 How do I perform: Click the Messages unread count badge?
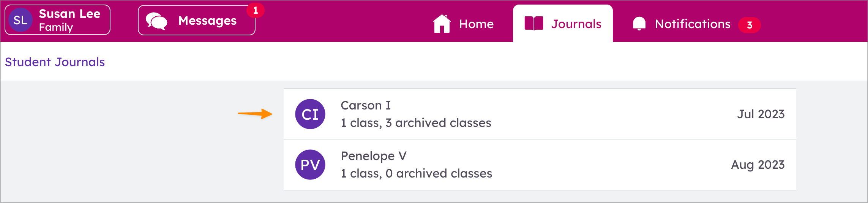[256, 10]
